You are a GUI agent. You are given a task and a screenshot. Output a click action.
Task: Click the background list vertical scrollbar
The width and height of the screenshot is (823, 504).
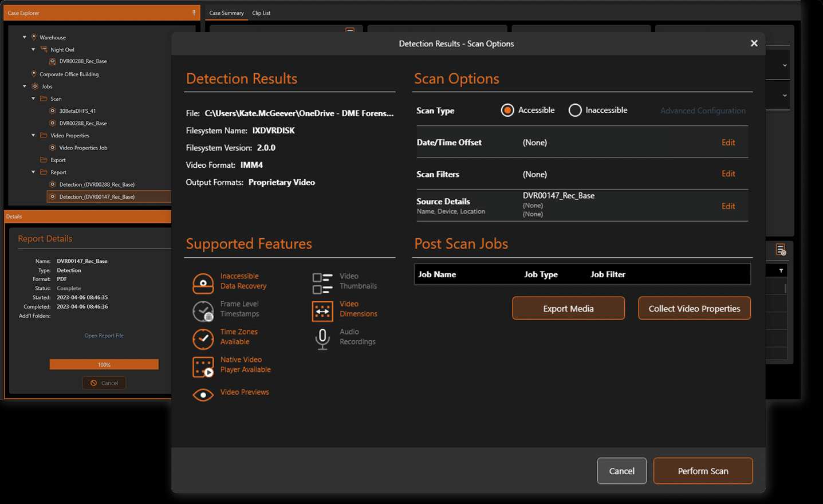pos(785,289)
